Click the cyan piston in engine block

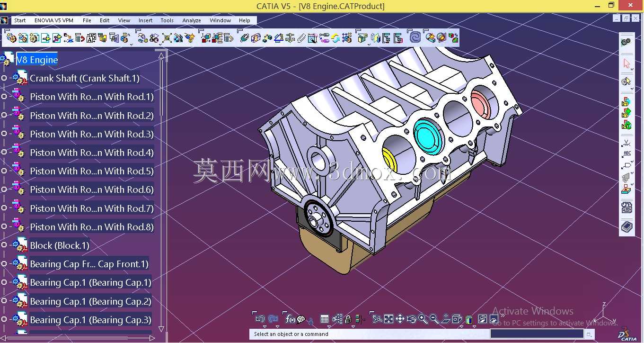click(x=429, y=137)
